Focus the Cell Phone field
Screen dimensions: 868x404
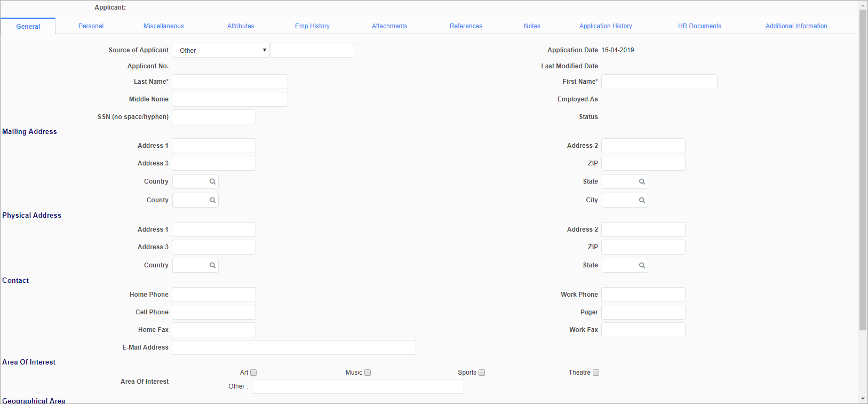tap(214, 312)
